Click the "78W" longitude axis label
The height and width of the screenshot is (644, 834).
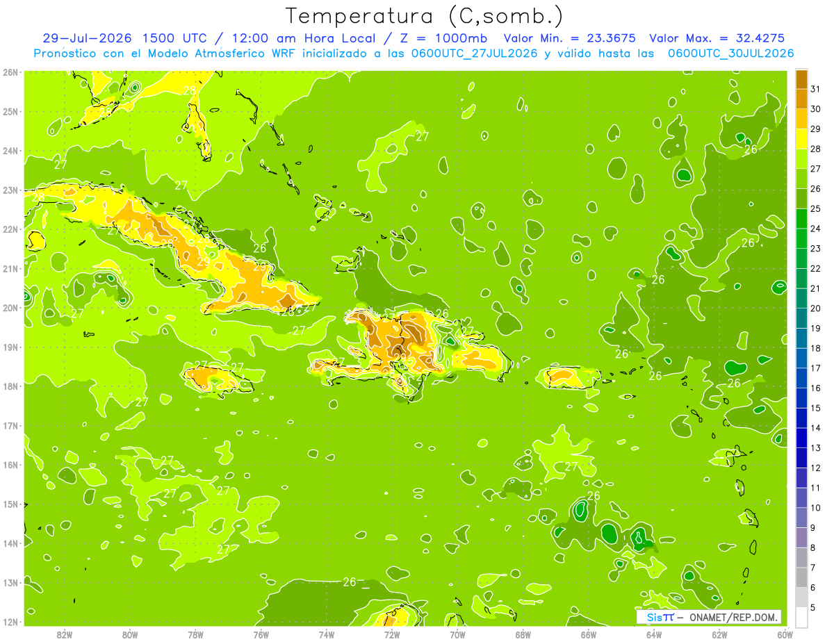coord(195,635)
